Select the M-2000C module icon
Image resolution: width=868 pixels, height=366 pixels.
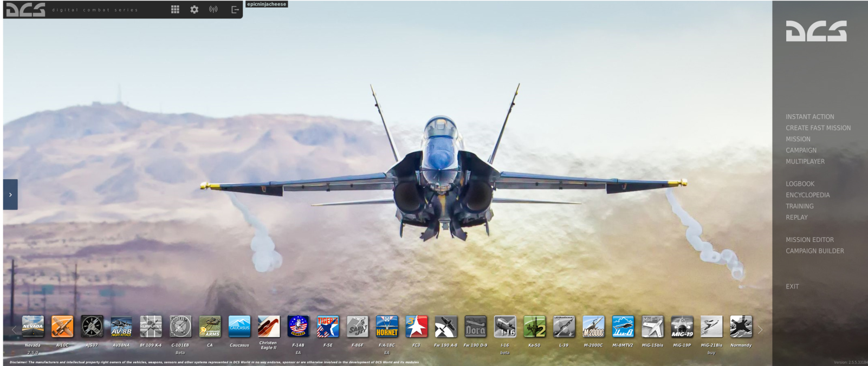coord(593,326)
